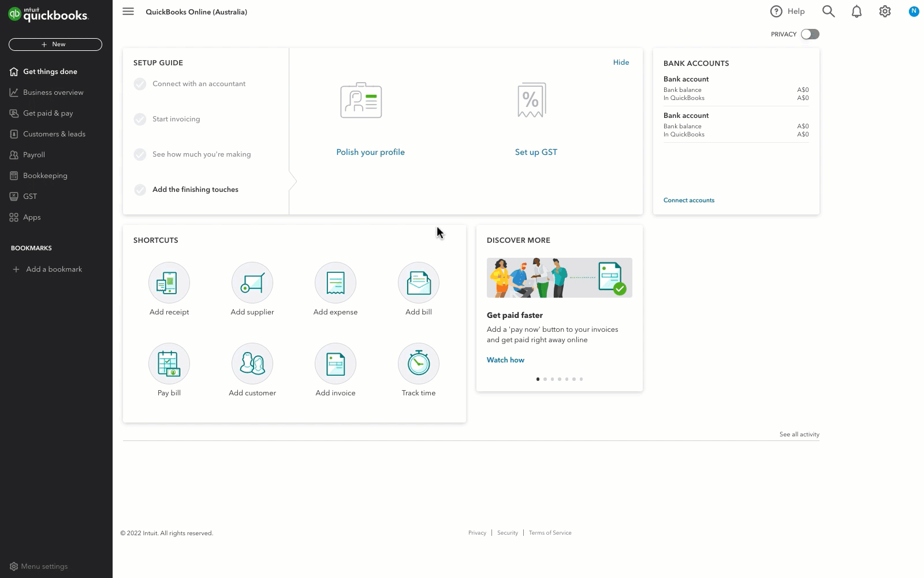Select the first Discover More carousel dot
The height and width of the screenshot is (578, 924).
538,379
